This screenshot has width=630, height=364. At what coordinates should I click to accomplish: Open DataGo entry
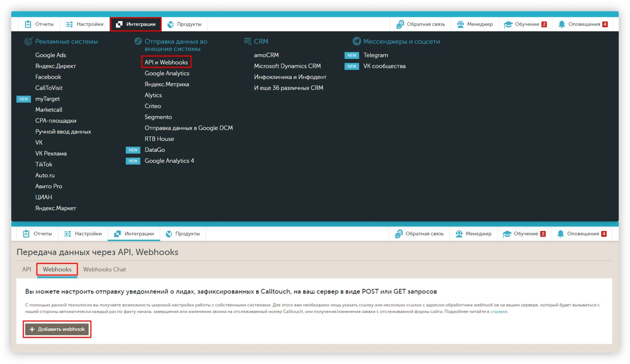(155, 150)
